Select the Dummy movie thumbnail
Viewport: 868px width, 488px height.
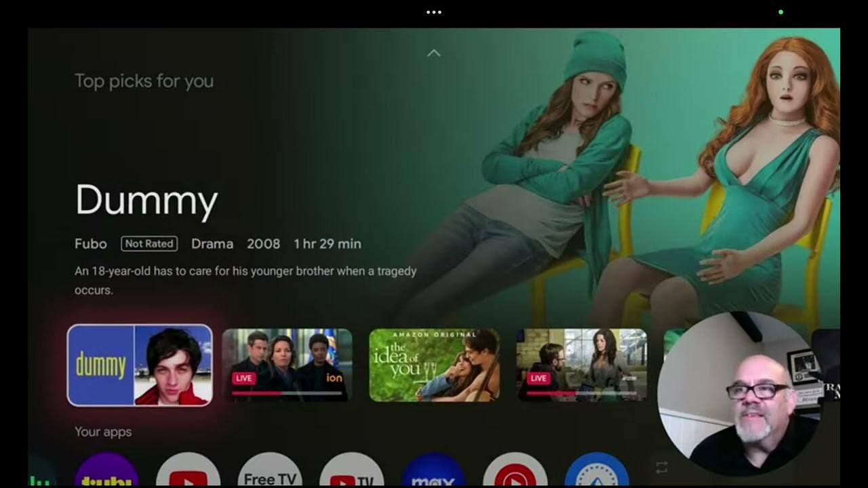pyautogui.click(x=140, y=365)
